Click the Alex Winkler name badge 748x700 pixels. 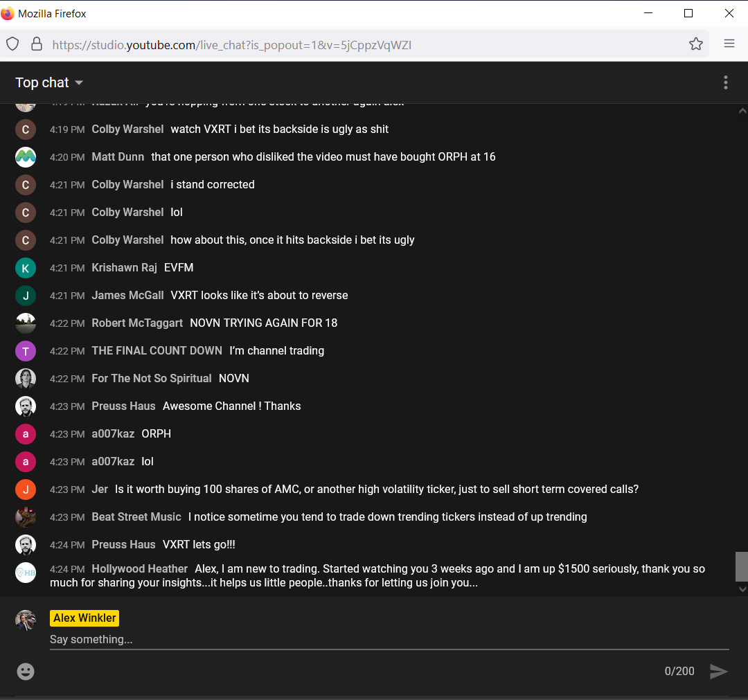point(84,618)
